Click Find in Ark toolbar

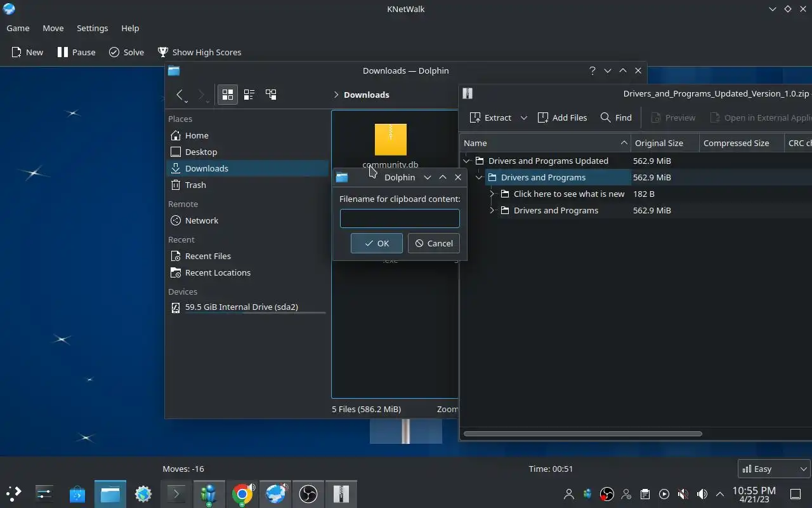(x=616, y=117)
